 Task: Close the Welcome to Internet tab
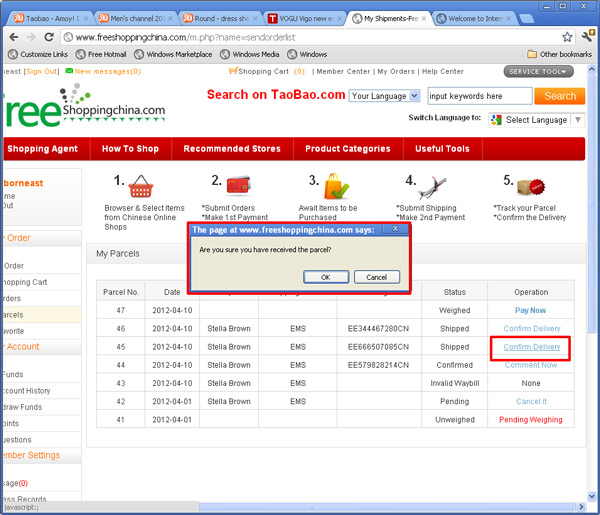[x=508, y=18]
